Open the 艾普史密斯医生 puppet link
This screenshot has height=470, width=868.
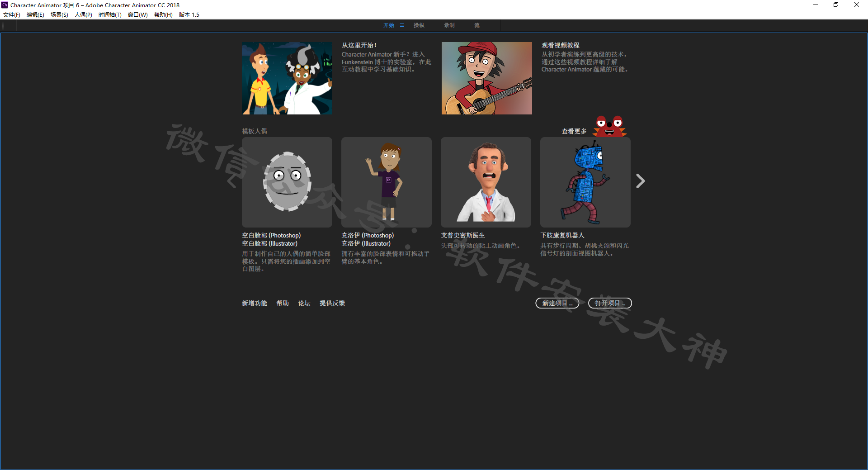point(463,235)
